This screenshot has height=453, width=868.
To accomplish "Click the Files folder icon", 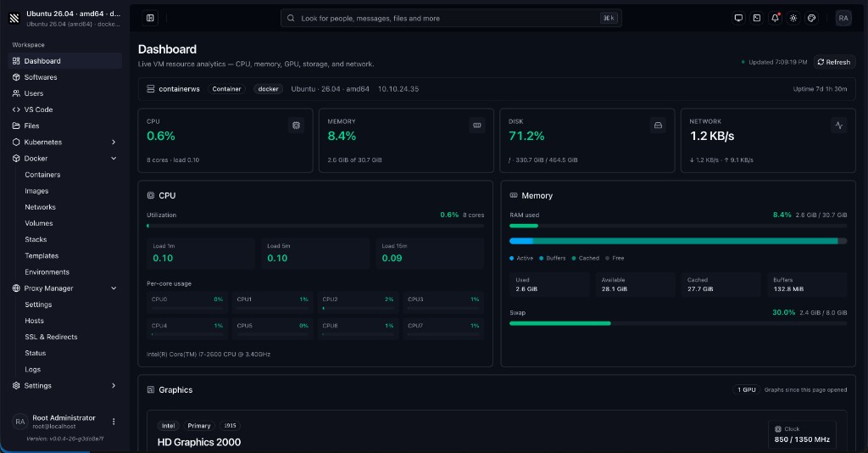I will tap(16, 126).
